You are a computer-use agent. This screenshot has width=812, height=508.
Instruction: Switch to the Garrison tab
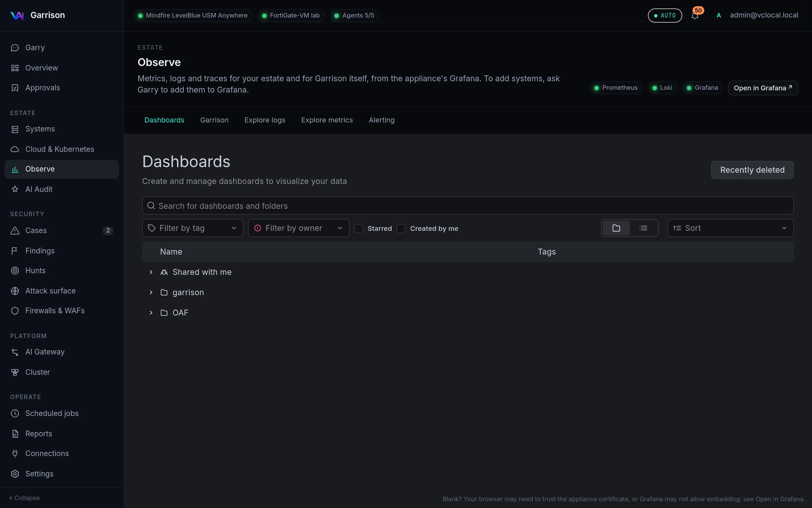(214, 120)
